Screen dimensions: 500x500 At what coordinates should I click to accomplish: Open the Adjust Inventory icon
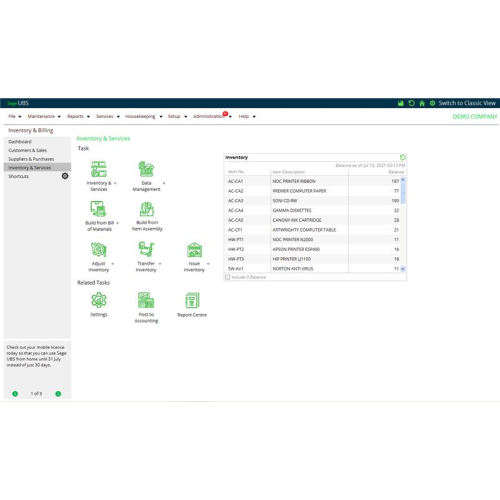pyautogui.click(x=99, y=250)
